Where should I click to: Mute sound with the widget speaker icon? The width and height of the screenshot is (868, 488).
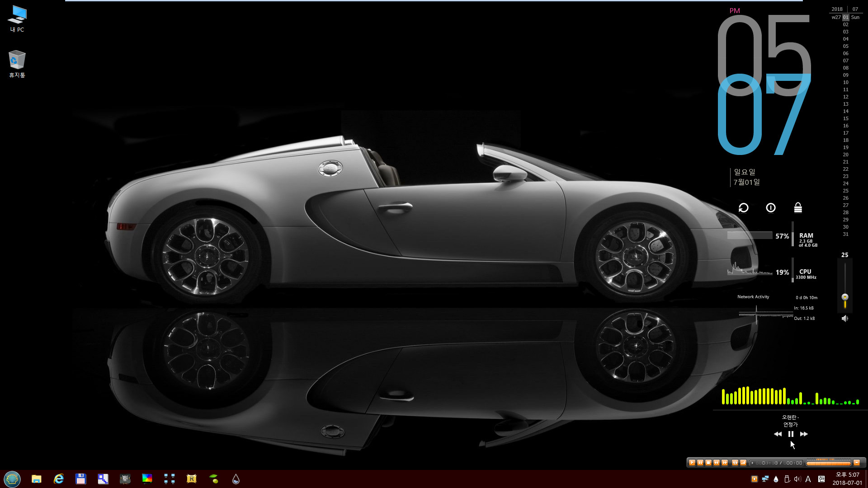[844, 319]
